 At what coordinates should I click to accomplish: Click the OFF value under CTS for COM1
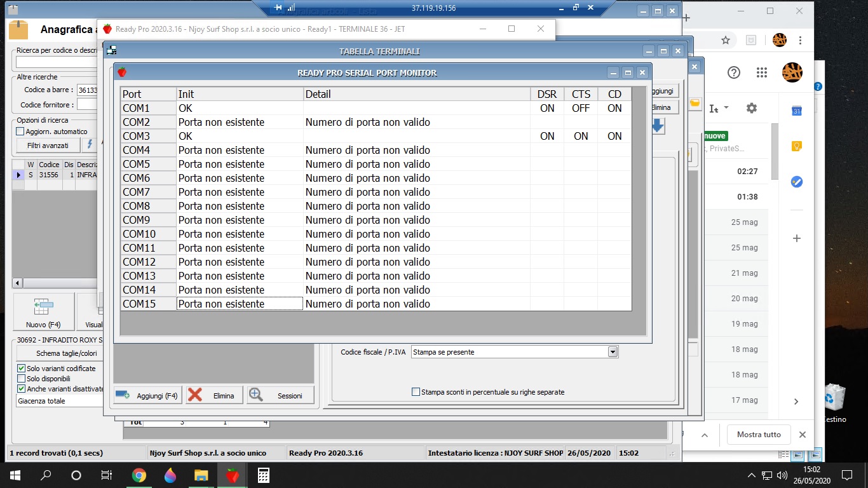(581, 108)
